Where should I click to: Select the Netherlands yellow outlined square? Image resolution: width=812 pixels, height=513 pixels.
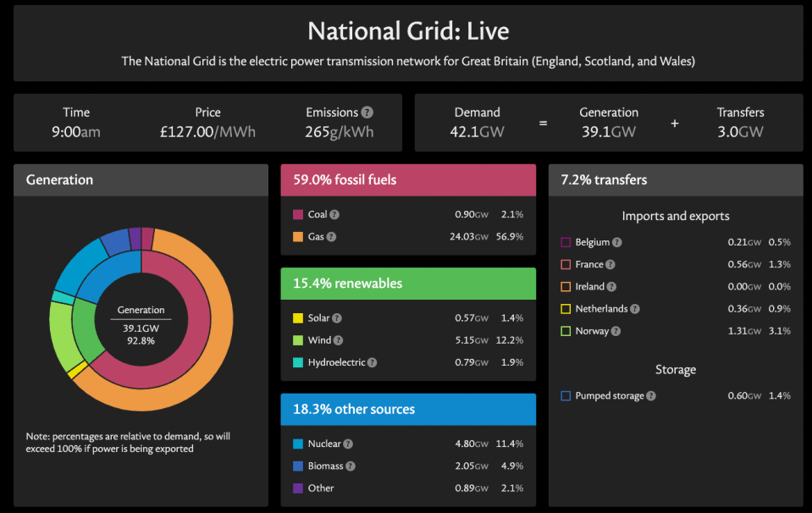coord(566,309)
